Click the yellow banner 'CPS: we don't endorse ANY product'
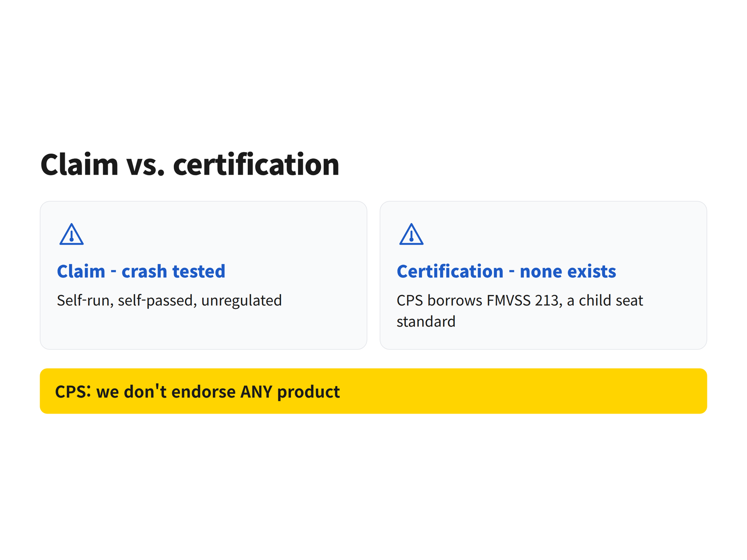Image resolution: width=747 pixels, height=560 pixels. pos(373,391)
